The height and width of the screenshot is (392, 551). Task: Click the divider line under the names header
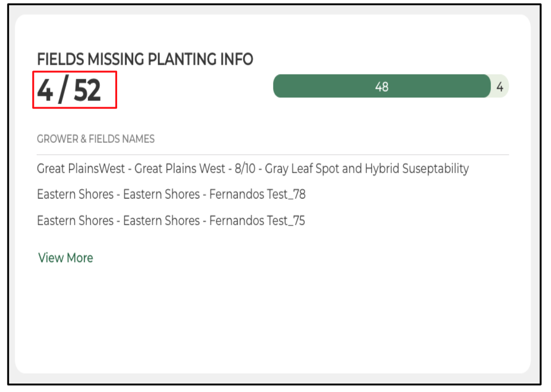coord(273,155)
